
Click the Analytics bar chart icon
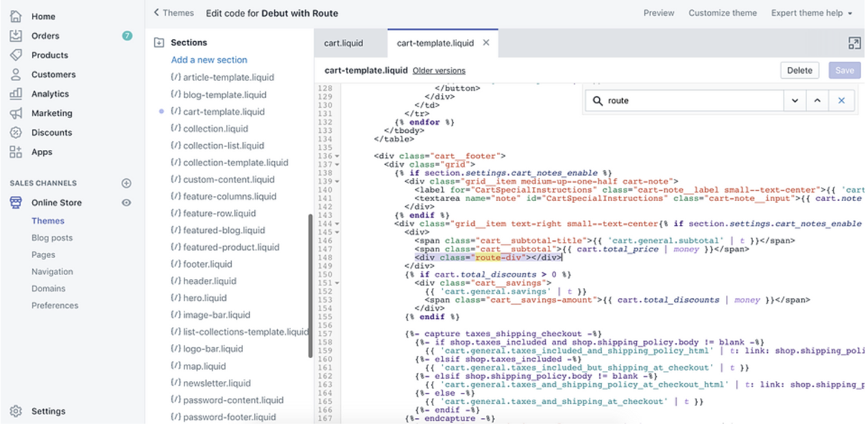tap(16, 94)
